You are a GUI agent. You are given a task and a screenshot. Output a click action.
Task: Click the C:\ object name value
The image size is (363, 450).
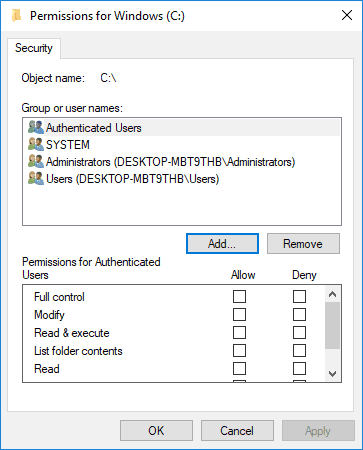point(108,78)
